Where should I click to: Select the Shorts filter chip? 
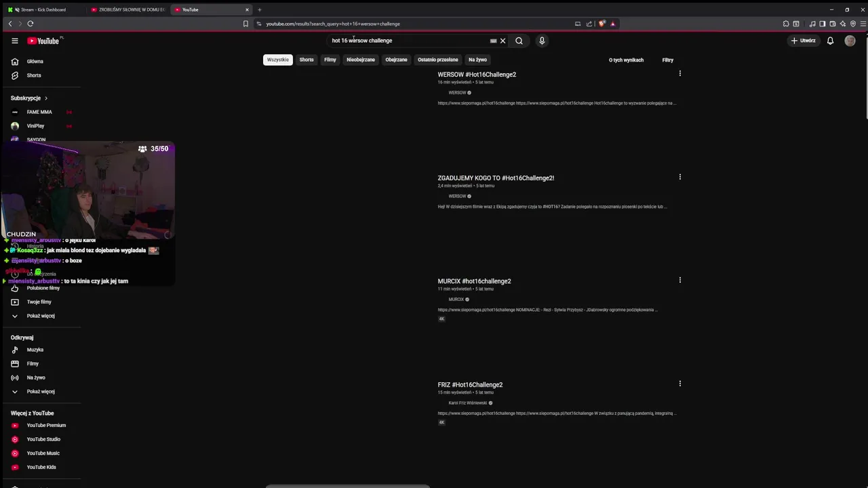[x=307, y=60]
